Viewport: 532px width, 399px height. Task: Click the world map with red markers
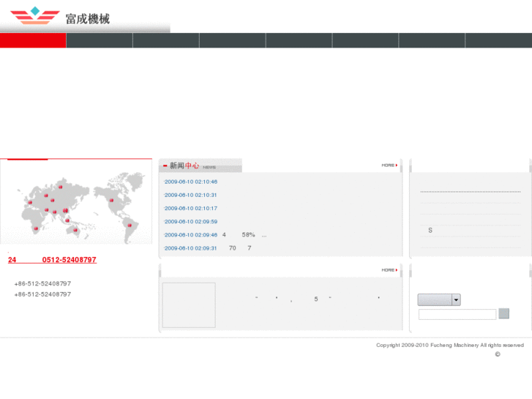click(76, 202)
